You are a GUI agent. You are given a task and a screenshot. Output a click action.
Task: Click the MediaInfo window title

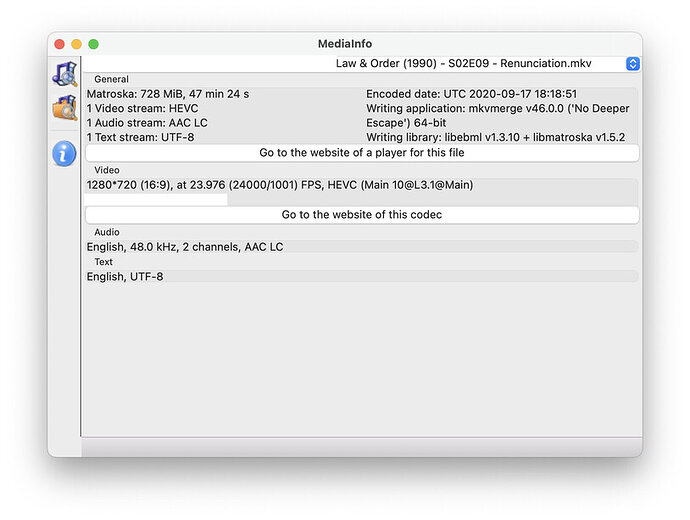(x=345, y=44)
